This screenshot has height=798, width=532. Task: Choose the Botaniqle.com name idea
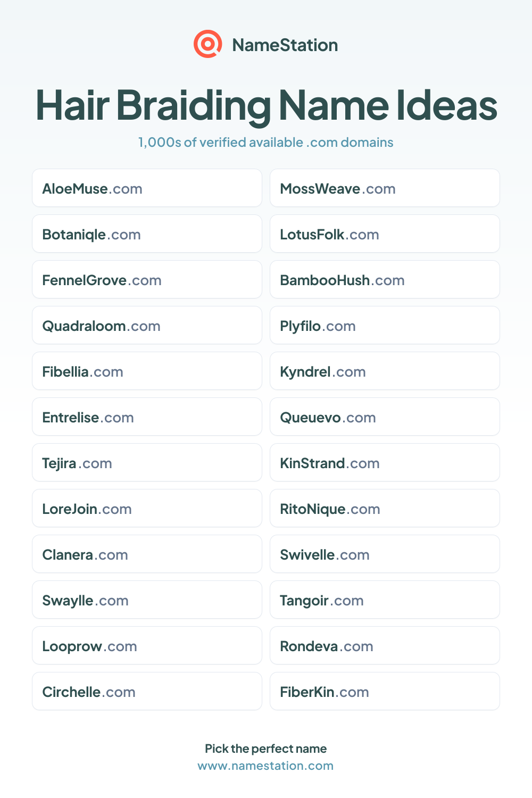point(147,234)
